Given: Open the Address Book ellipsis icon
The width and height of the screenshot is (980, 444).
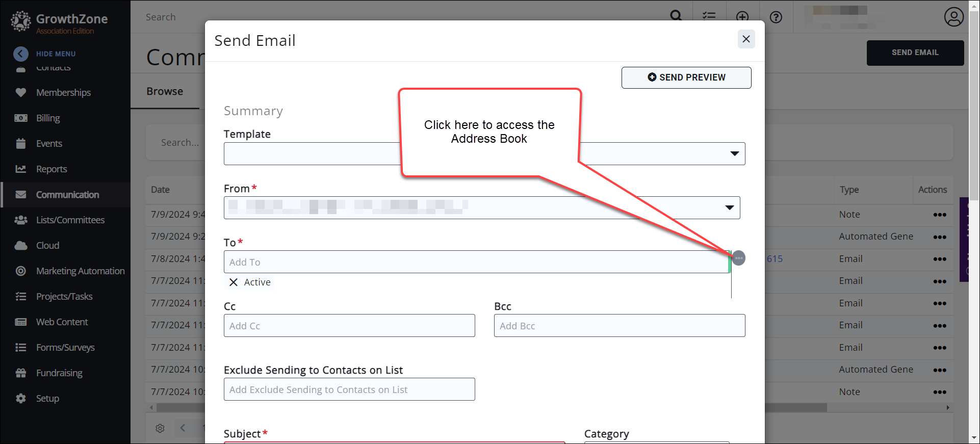Looking at the screenshot, I should click(x=738, y=258).
